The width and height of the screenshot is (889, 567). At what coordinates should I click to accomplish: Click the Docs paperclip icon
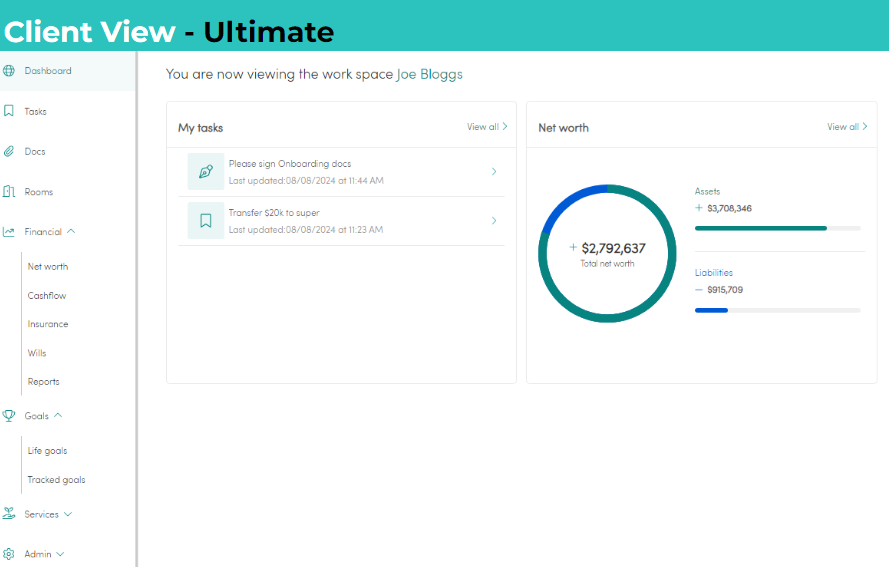[9, 151]
